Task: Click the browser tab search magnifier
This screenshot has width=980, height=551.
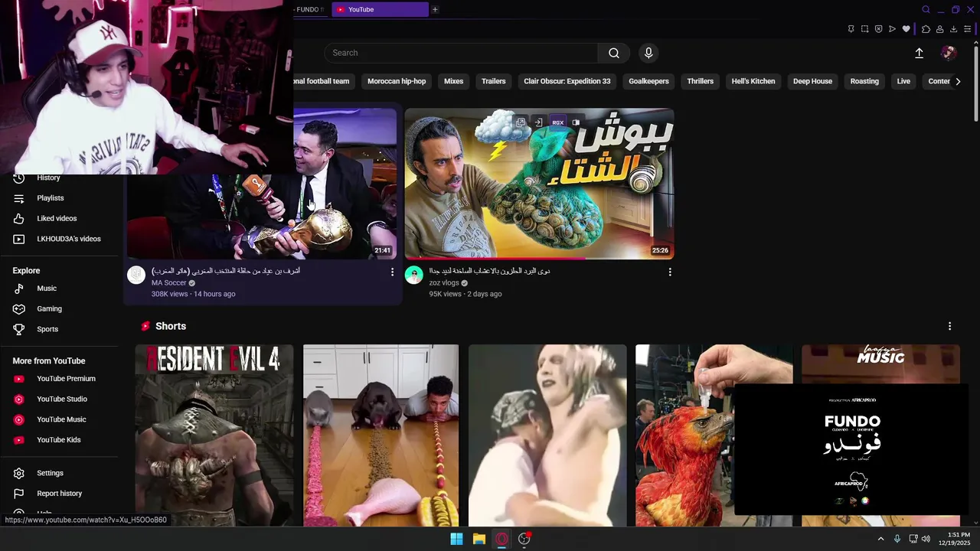Action: pyautogui.click(x=926, y=9)
